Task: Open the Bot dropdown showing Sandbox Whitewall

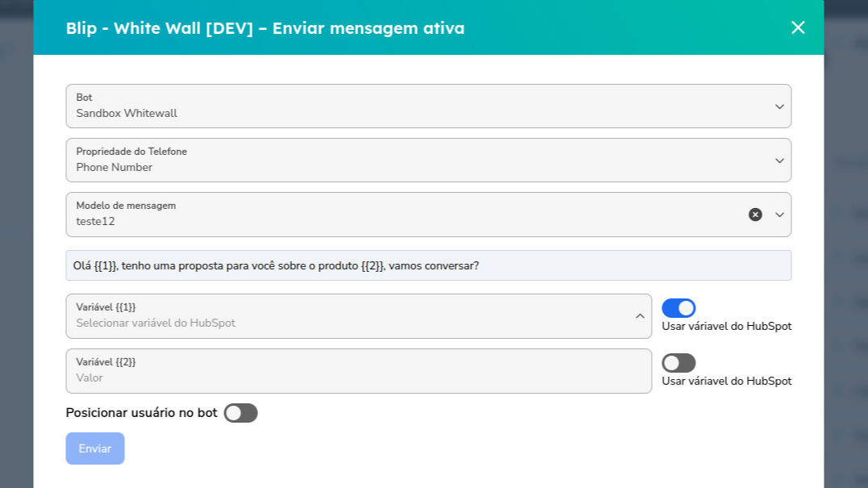Action: pos(428,106)
